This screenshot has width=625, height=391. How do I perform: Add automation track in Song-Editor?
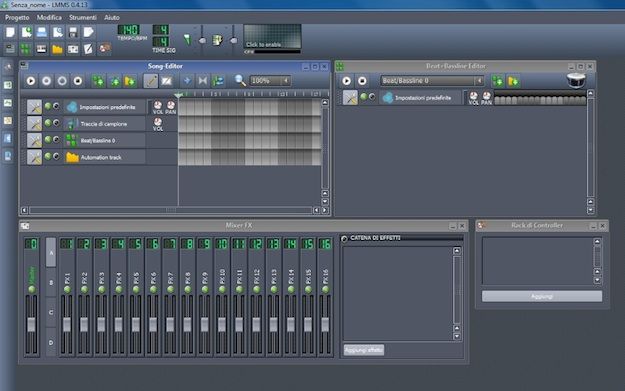coord(130,81)
